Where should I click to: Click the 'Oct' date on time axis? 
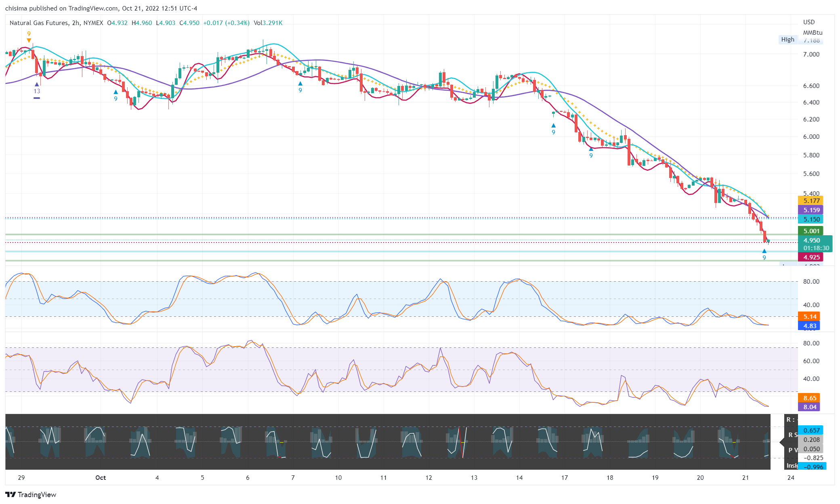(101, 477)
